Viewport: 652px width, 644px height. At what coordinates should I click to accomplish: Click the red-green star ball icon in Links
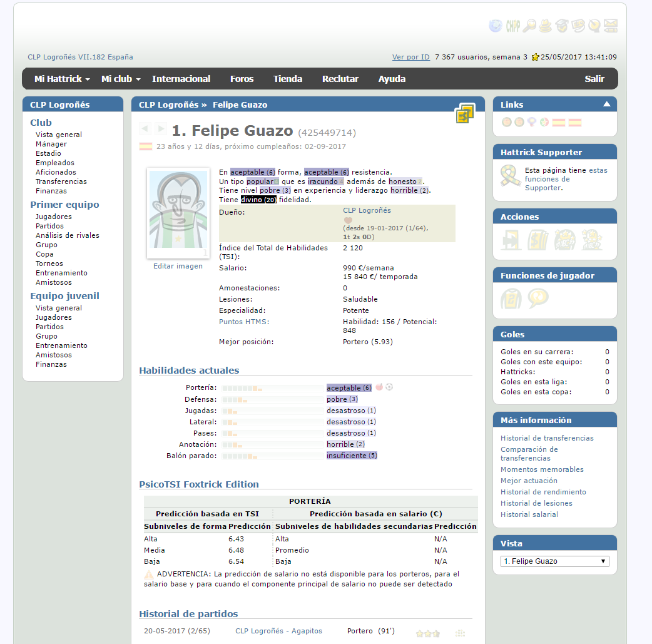[544, 122]
